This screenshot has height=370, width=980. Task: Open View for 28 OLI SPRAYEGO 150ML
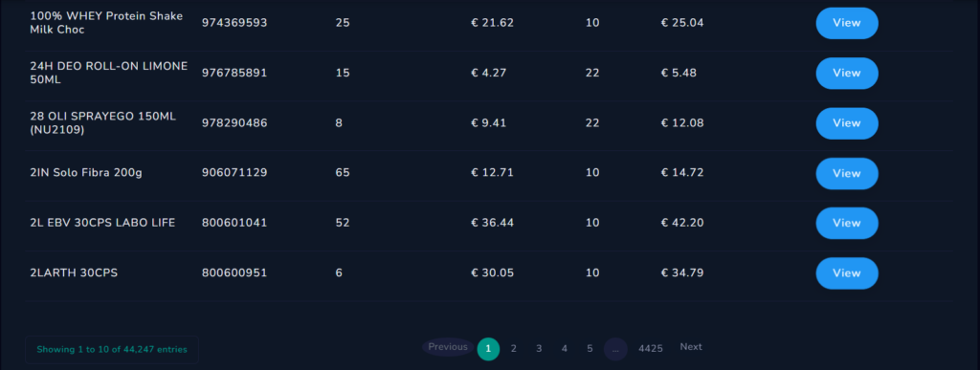pyautogui.click(x=847, y=123)
